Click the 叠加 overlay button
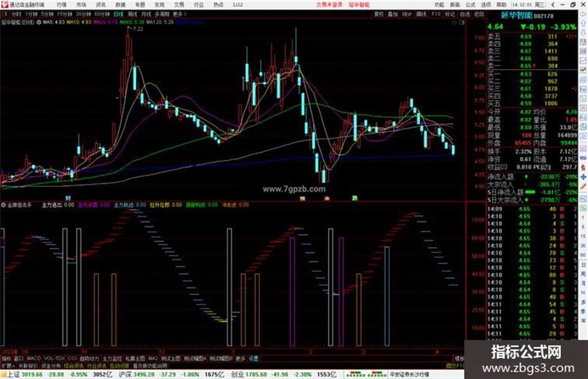This screenshot has height=379, width=588. tap(393, 14)
